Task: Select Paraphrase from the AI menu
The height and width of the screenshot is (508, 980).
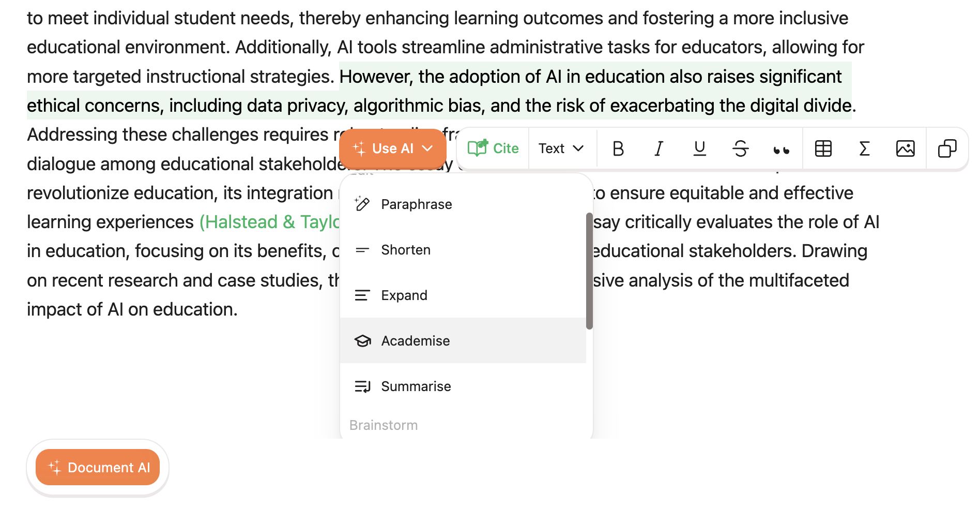Action: point(416,204)
